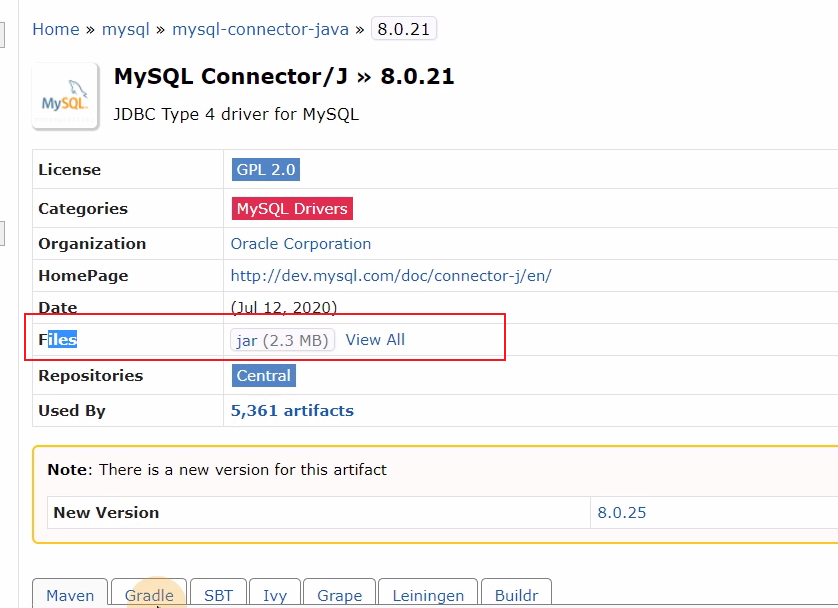Switch to the Gradle tab
838x608 pixels.
[149, 594]
